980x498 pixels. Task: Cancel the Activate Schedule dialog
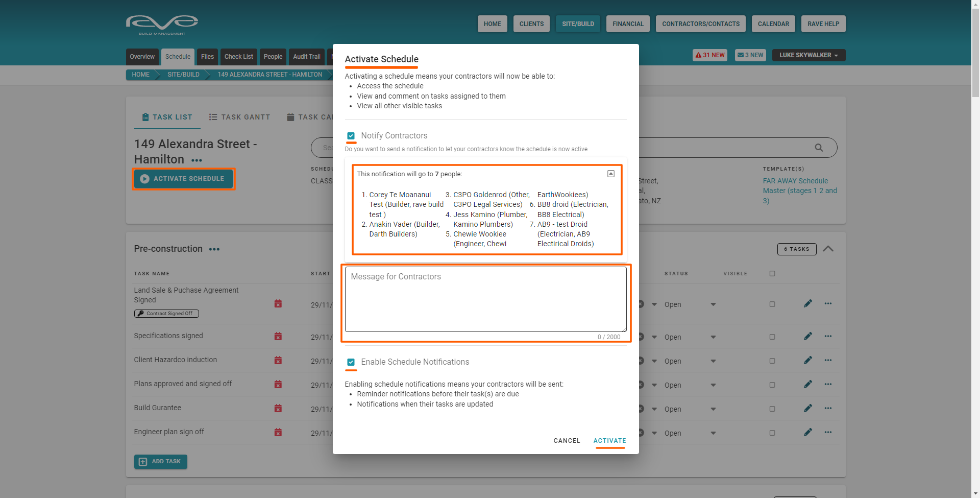tap(567, 441)
